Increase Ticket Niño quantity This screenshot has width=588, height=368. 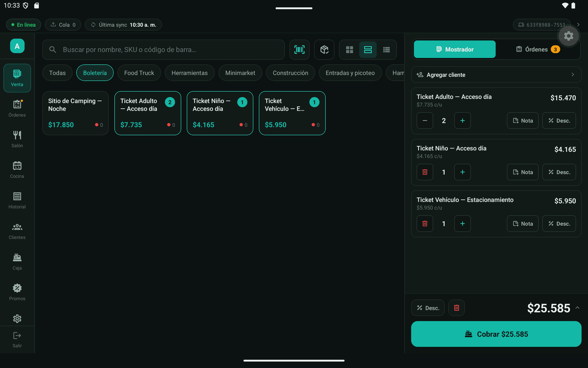[462, 172]
